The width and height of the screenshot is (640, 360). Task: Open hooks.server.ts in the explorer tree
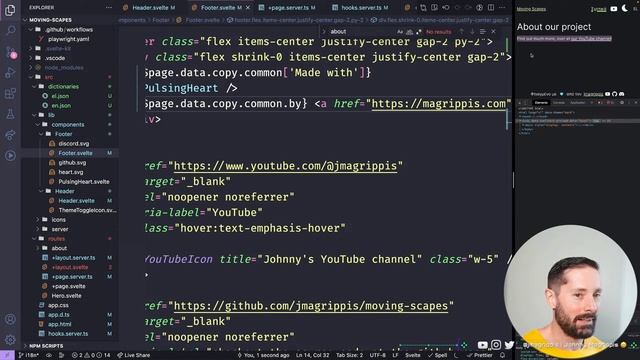pyautogui.click(x=68, y=334)
